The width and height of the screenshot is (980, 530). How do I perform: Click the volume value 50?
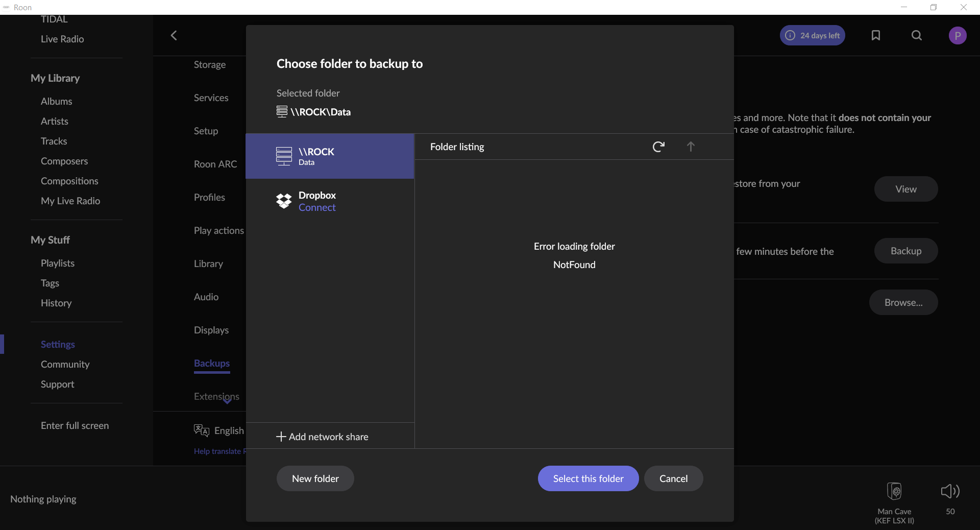point(950,512)
